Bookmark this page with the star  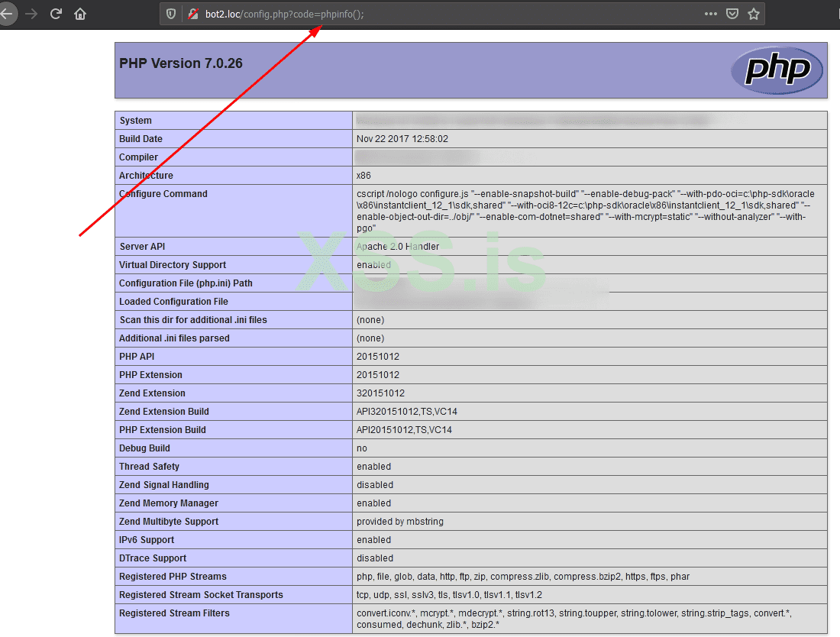[x=754, y=14]
